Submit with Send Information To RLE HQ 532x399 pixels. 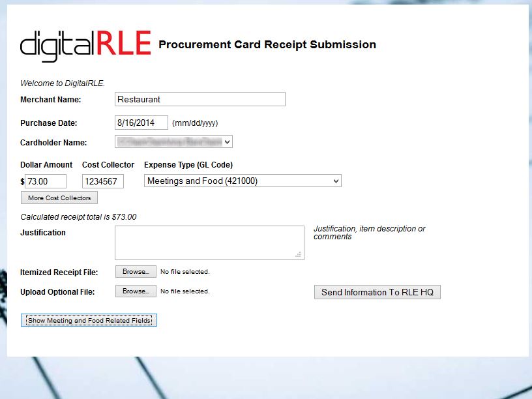click(377, 292)
